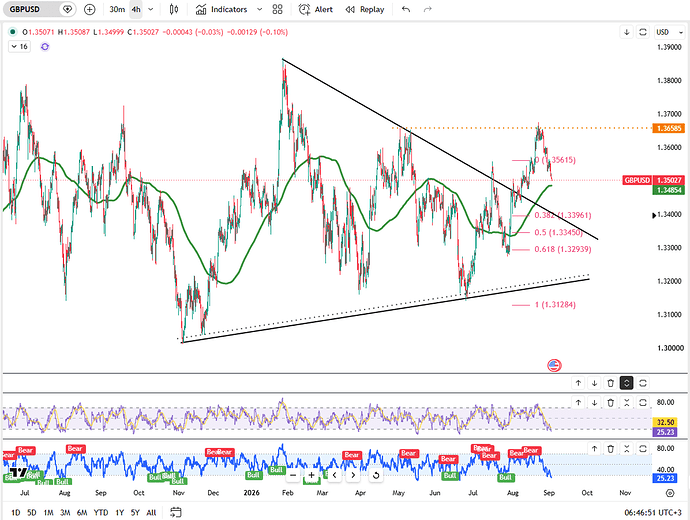Open the Indicators dialog
The width and height of the screenshot is (690, 520).
pos(222,9)
